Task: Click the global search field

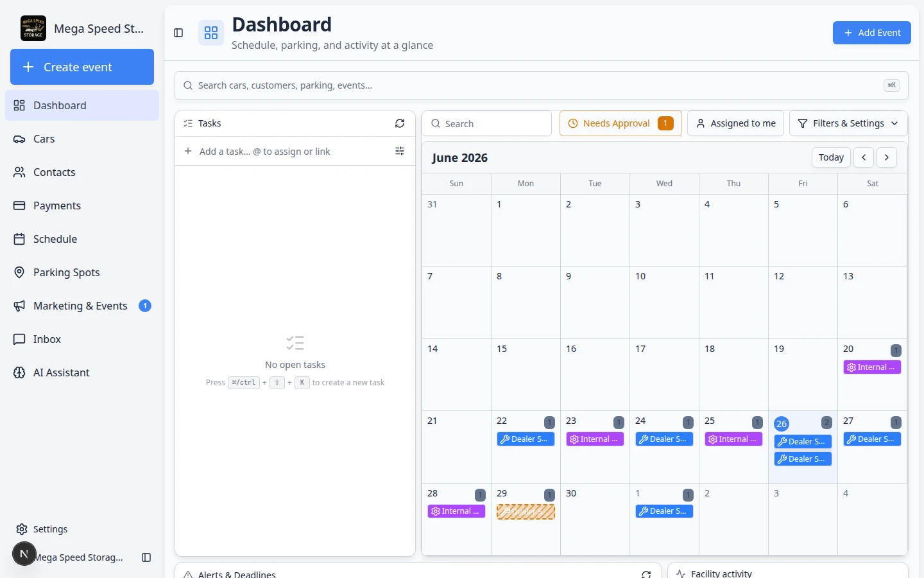Action: (x=541, y=85)
